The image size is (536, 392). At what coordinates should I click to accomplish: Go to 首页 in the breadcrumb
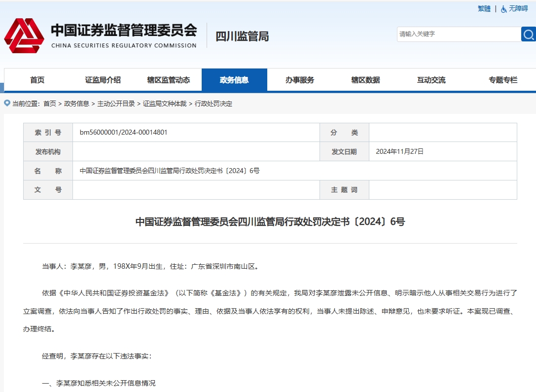click(50, 104)
